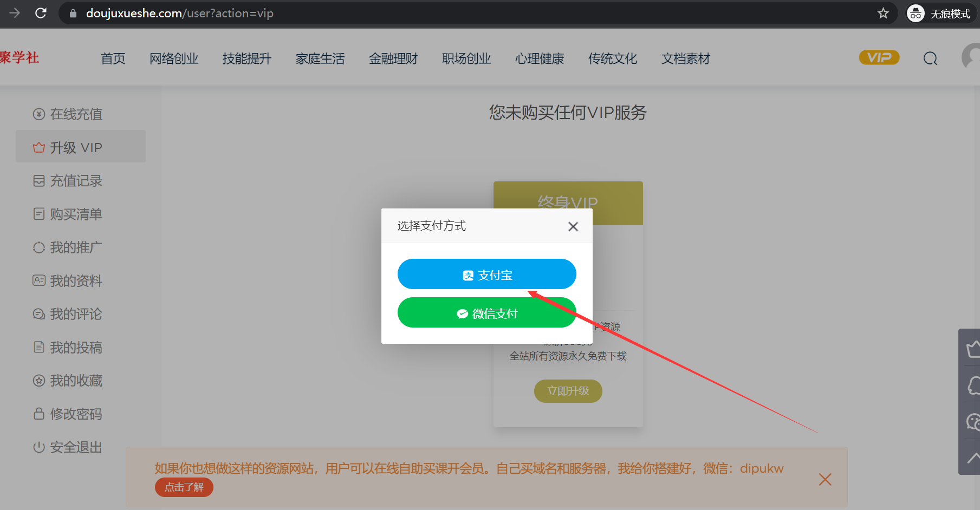Click 安全退出 to log out
Image resolution: width=980 pixels, height=510 pixels.
point(76,447)
